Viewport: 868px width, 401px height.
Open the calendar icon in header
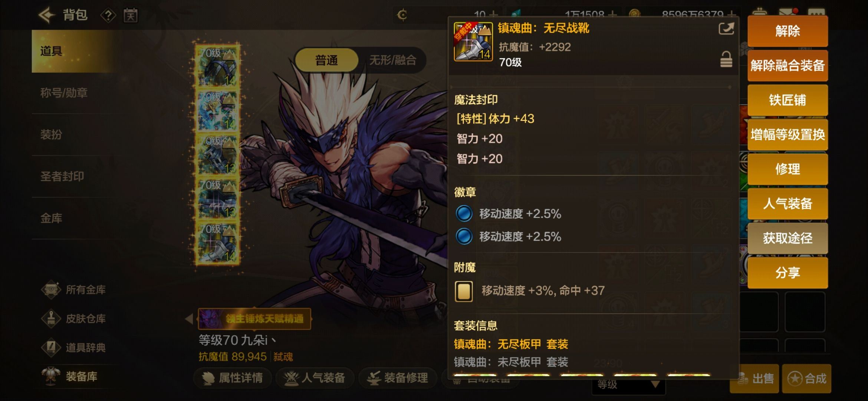point(131,16)
